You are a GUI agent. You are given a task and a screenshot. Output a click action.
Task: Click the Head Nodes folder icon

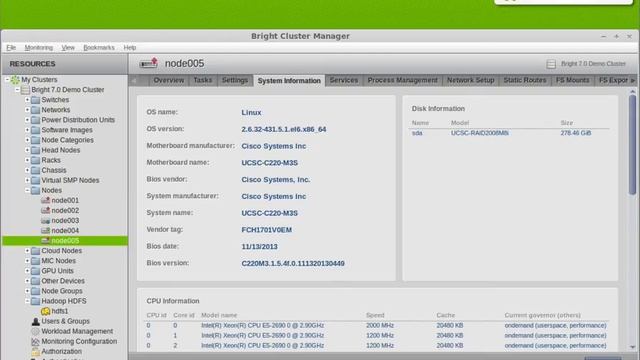36,150
